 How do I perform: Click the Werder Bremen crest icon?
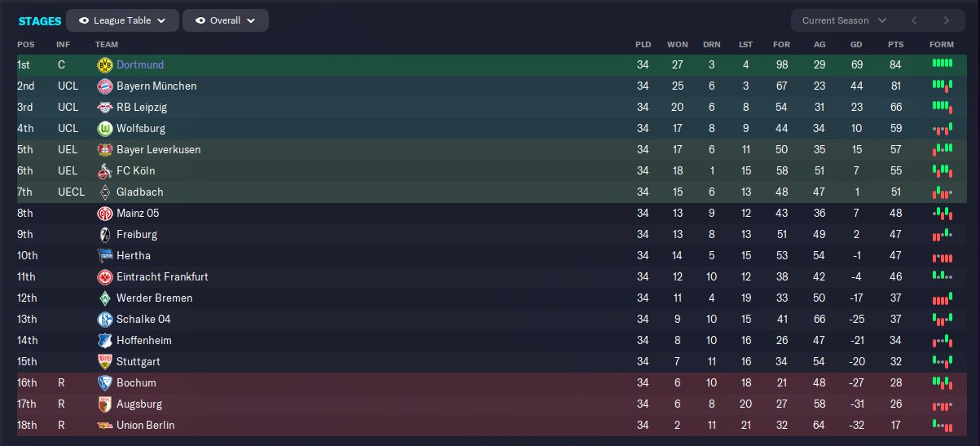click(104, 298)
